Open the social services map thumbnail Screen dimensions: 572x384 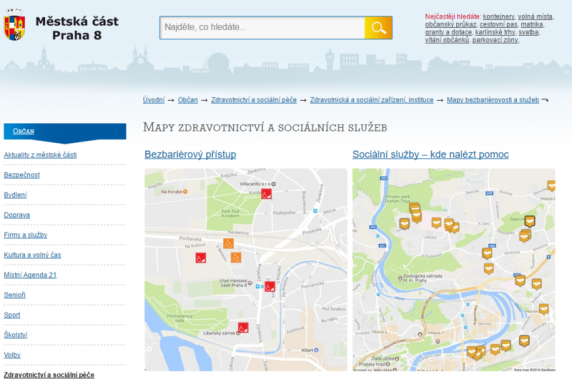454,270
